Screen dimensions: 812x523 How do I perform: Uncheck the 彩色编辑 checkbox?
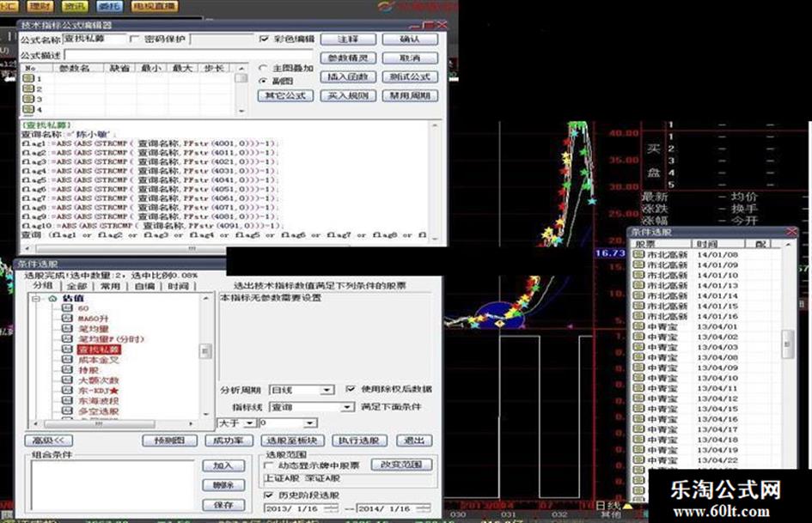tap(264, 40)
